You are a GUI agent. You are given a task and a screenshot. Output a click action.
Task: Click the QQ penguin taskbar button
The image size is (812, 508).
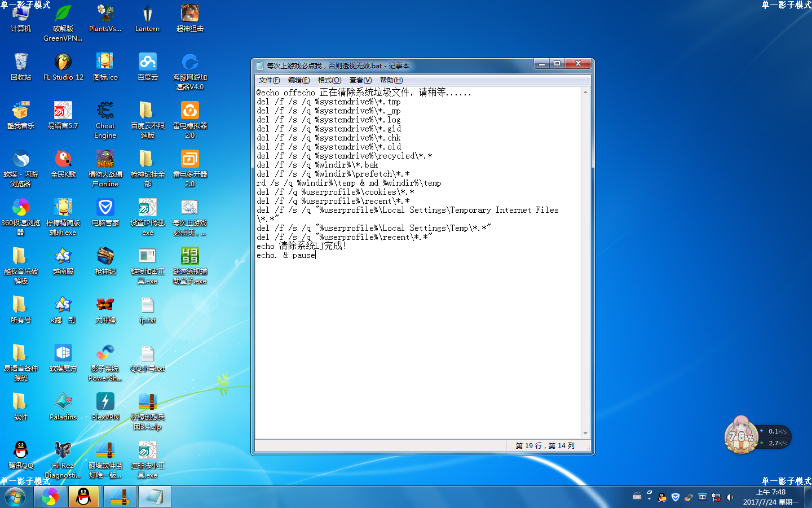click(83, 497)
